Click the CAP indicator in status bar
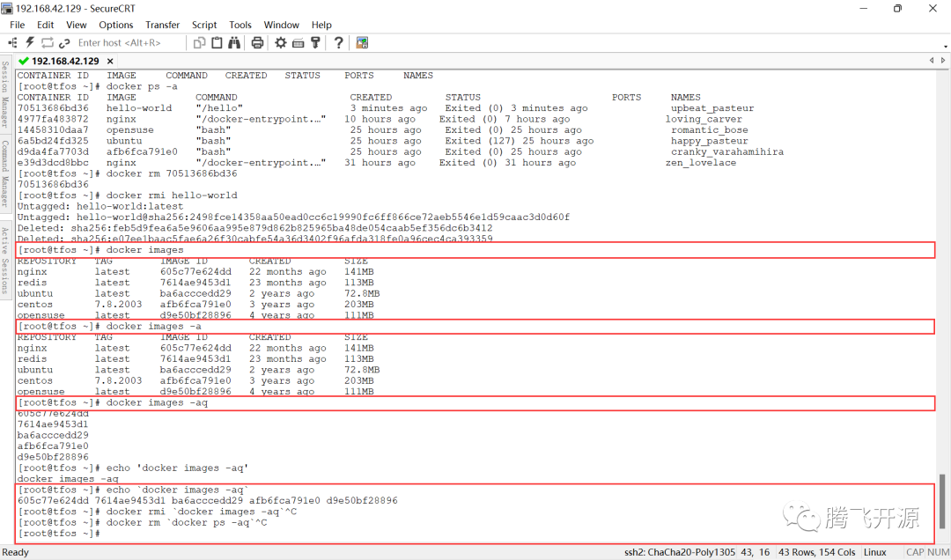951x560 pixels. pyautogui.click(x=915, y=552)
